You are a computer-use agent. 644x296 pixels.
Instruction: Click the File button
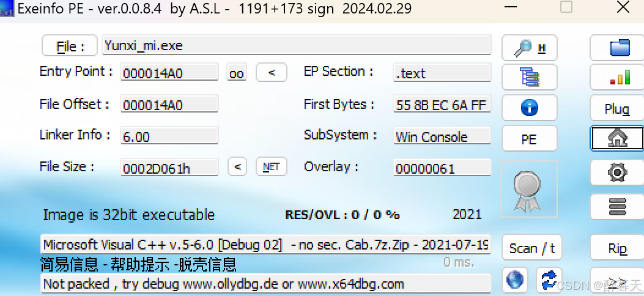(70, 46)
